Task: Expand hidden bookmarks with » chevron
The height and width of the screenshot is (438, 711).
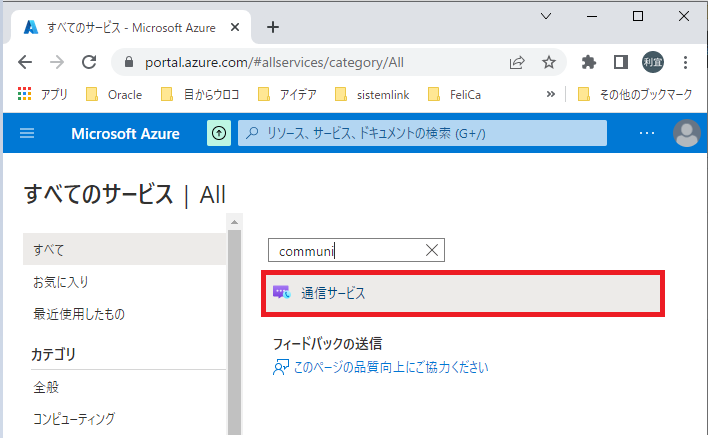Action: point(550,94)
